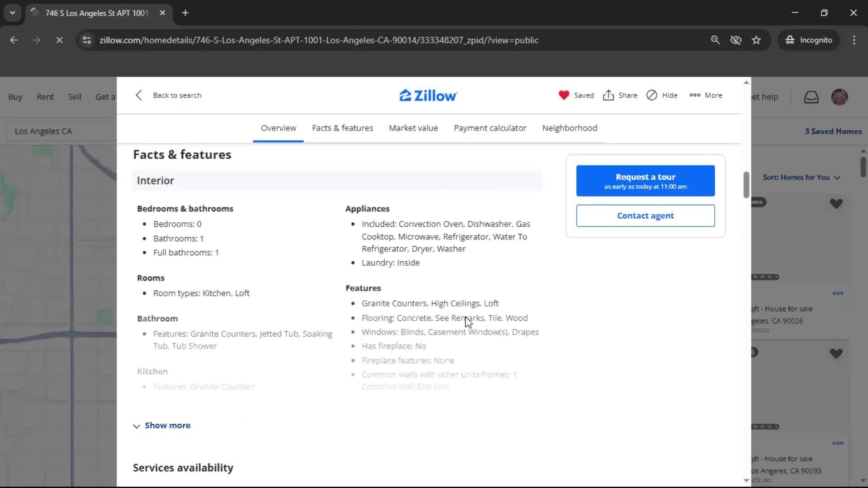Bookmark the page with the star icon
Image resolution: width=868 pixels, height=488 pixels.
(x=756, y=40)
